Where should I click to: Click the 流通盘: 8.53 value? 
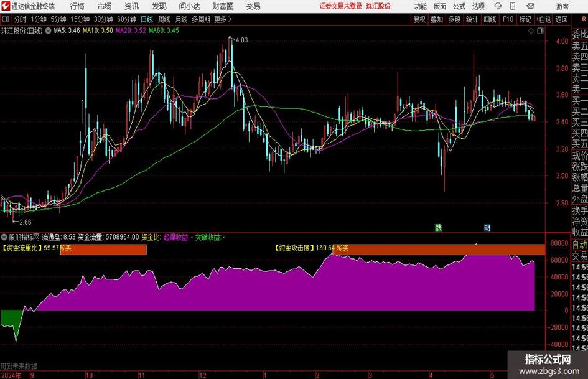(58, 237)
